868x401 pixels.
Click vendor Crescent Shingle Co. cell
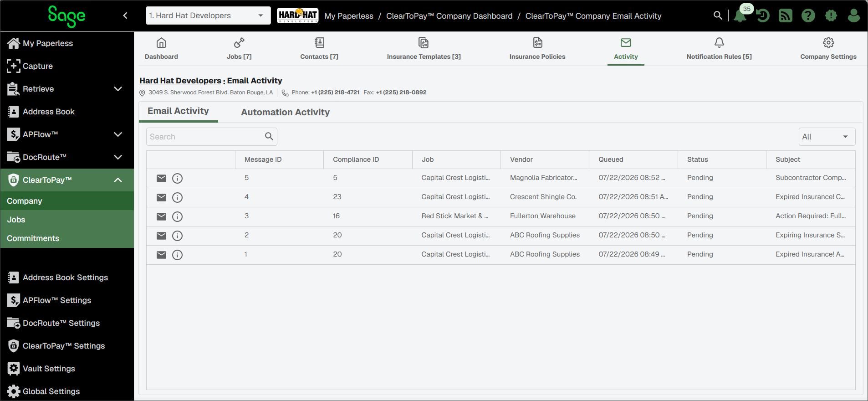(543, 197)
